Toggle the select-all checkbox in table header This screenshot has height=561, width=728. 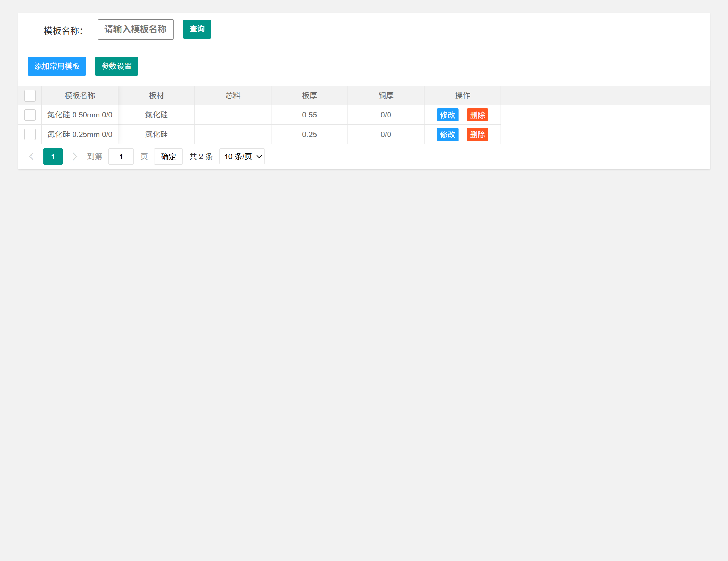point(30,96)
